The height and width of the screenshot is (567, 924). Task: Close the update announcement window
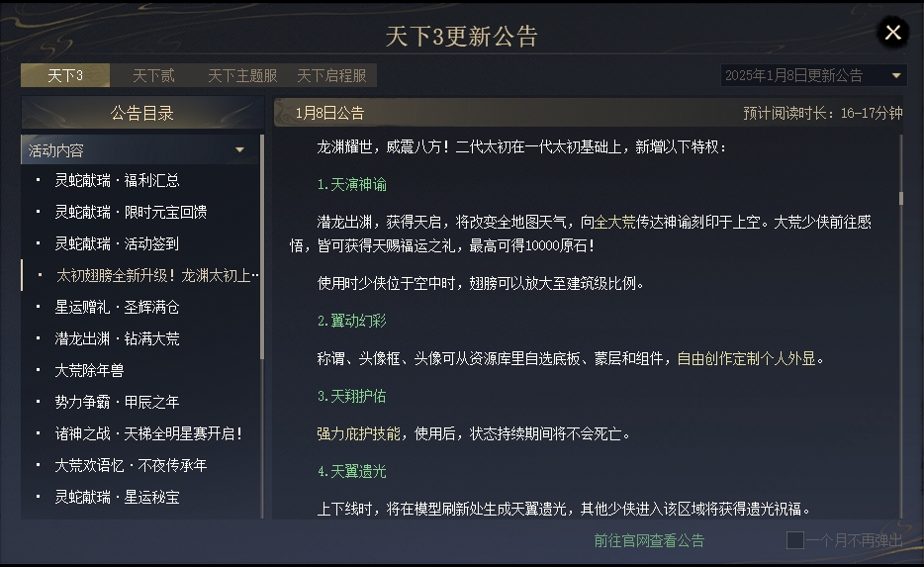(892, 33)
